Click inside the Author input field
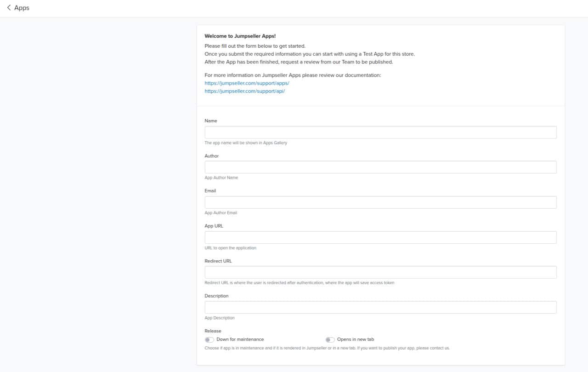588x372 pixels. (x=380, y=167)
